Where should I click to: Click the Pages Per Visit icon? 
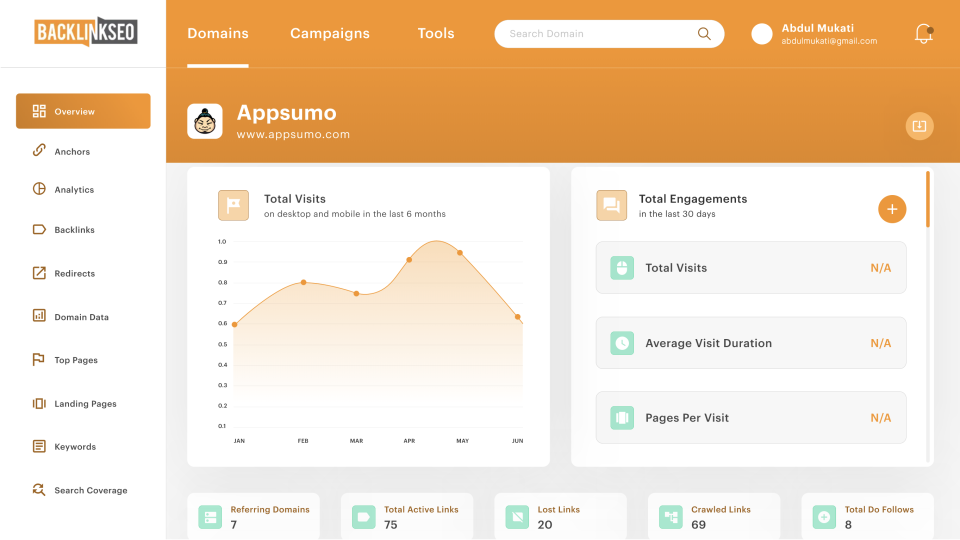tap(622, 418)
